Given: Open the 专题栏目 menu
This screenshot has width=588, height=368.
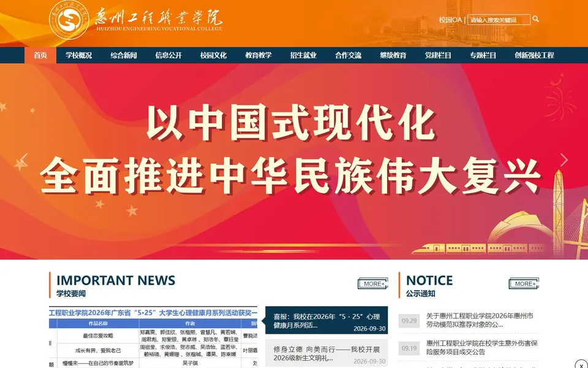Looking at the screenshot, I should pos(483,55).
